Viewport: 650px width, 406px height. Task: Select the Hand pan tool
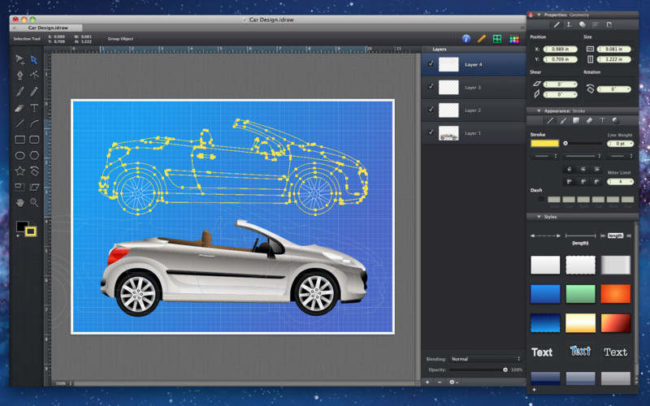[19, 202]
